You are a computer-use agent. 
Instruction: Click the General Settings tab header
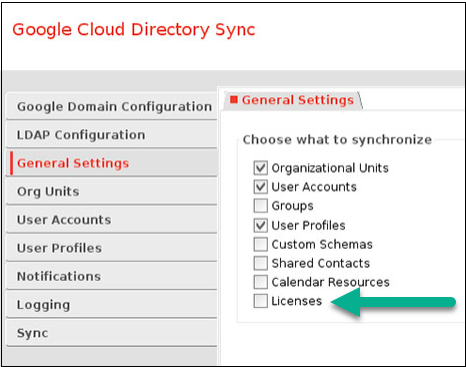pos(293,100)
